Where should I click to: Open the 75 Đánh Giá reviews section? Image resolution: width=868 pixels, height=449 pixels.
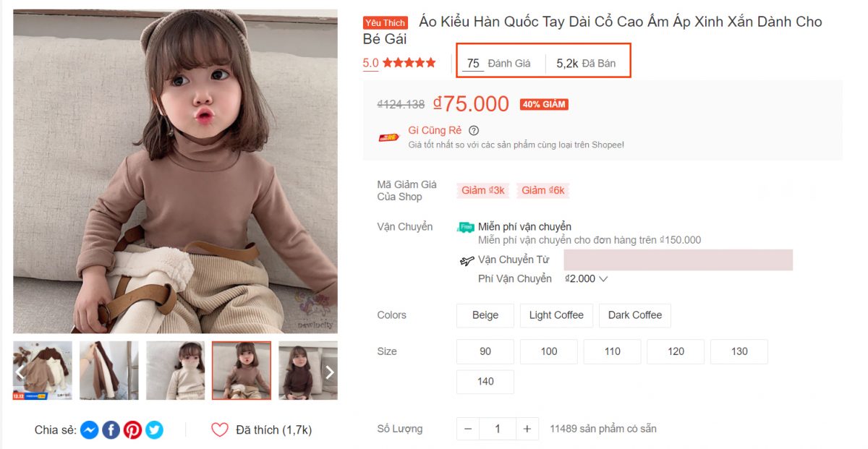tap(498, 64)
